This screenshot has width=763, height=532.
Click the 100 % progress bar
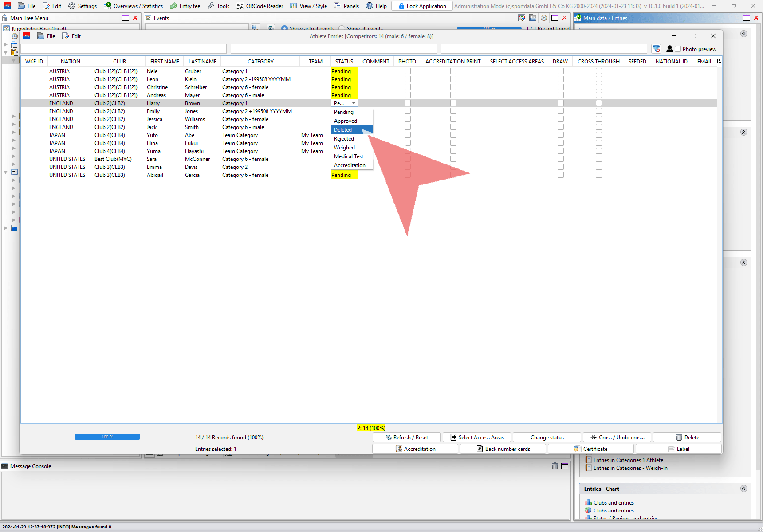coord(107,437)
